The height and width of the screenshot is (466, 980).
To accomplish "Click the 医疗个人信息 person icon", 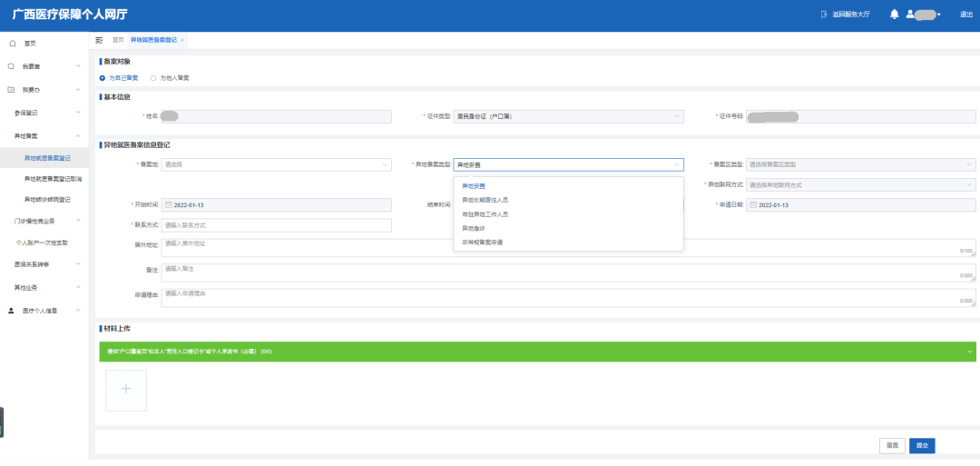I will point(12,311).
